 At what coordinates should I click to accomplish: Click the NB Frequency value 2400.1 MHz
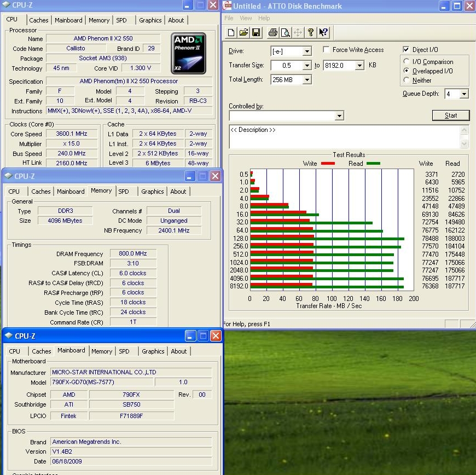[174, 230]
